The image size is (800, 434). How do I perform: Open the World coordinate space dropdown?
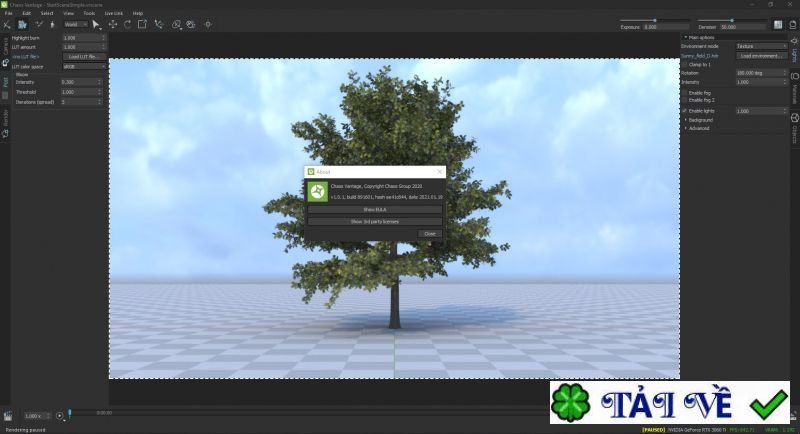[x=76, y=24]
